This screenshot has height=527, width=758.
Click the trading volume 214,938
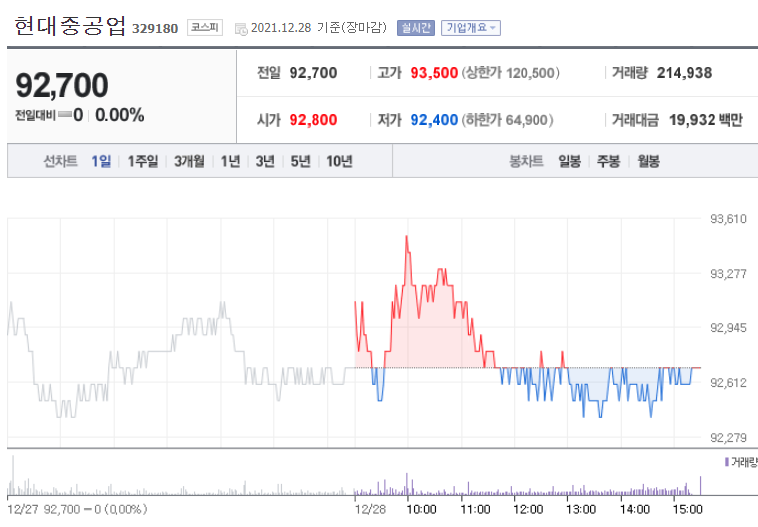(x=684, y=73)
